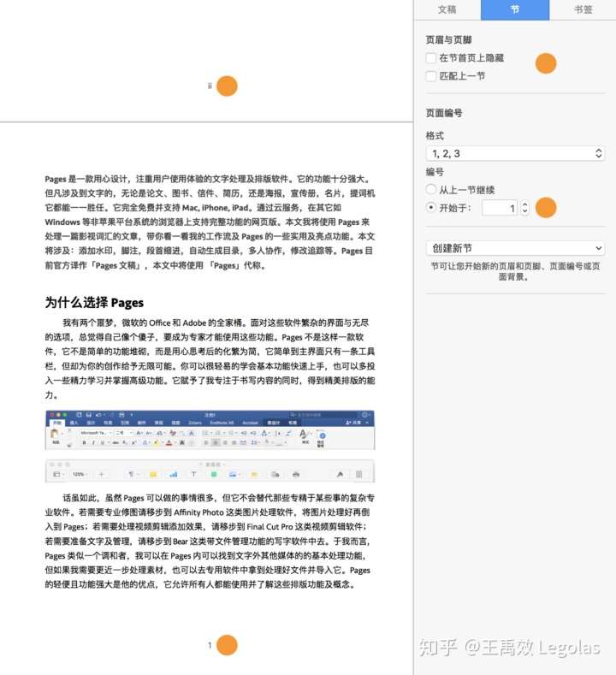Tick the 匹配上一节 checkbox
Viewport: 616px width, 675px height.
click(431, 76)
